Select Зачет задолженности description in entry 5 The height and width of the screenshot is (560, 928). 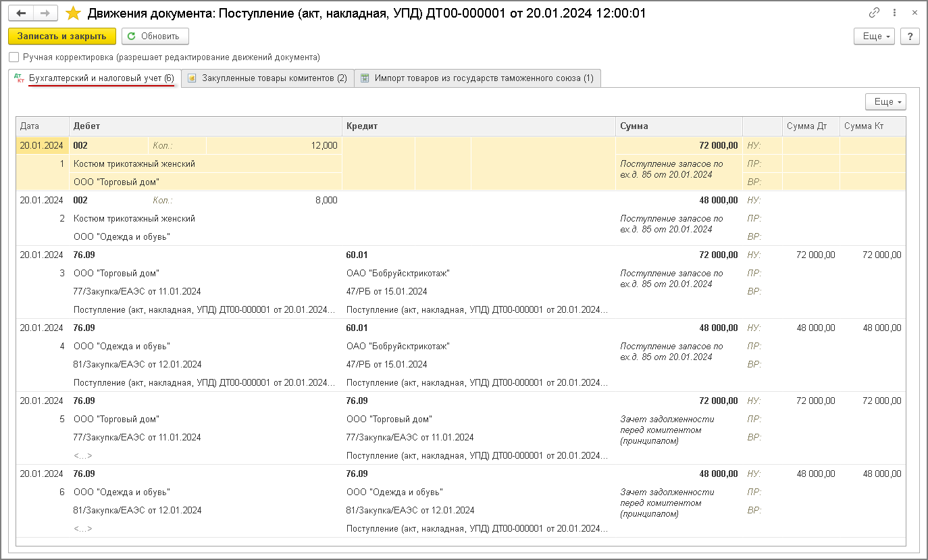[667, 430]
